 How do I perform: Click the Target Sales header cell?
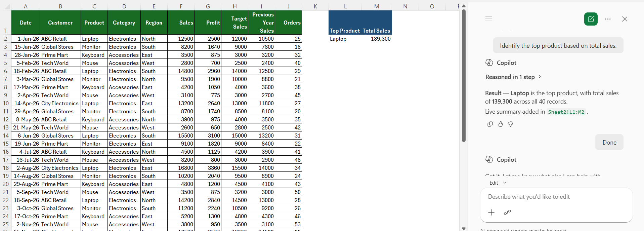point(234,23)
